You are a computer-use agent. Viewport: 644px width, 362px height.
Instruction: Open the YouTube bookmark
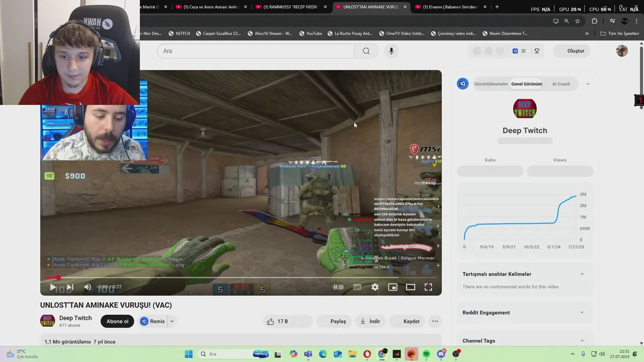click(x=310, y=34)
